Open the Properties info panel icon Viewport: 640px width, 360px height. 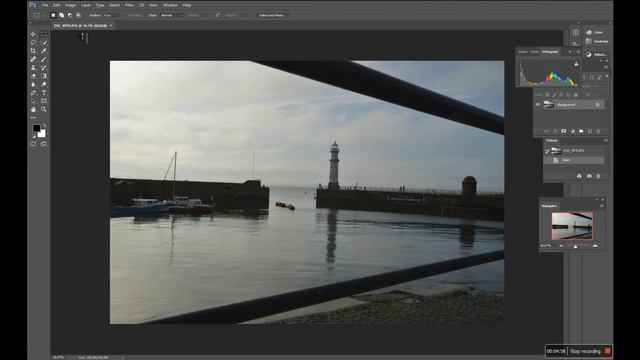[576, 32]
